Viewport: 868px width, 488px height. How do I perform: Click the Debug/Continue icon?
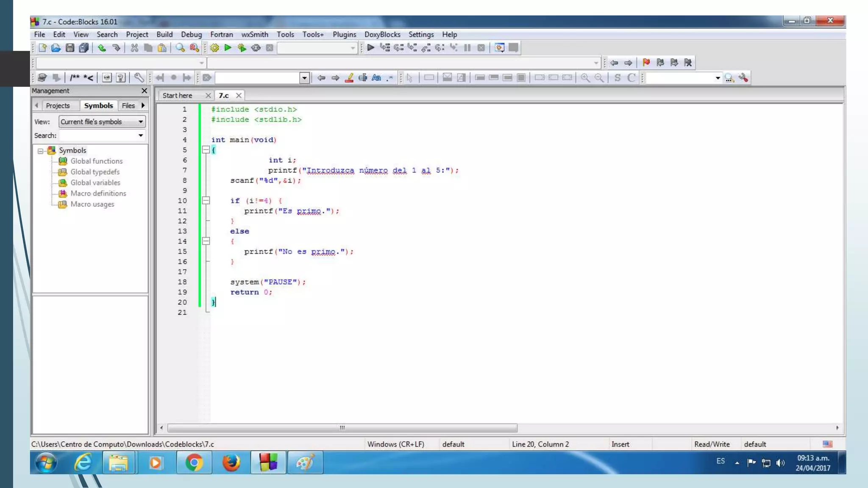[370, 47]
